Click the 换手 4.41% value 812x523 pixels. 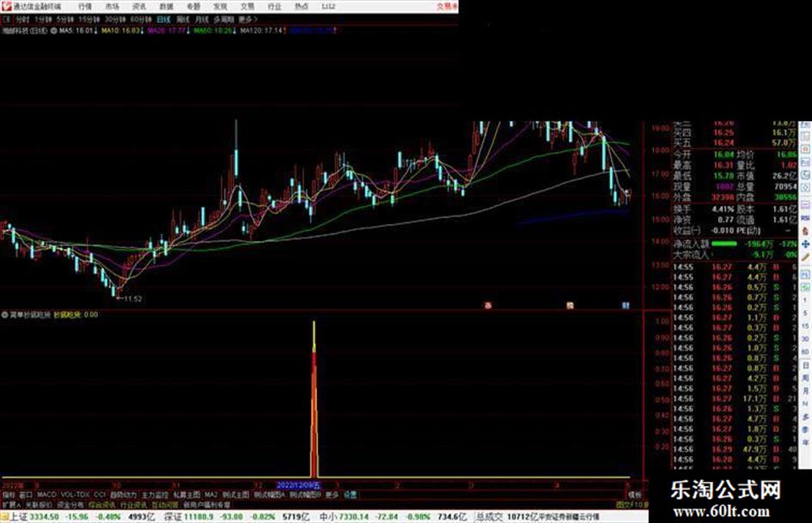pos(723,210)
